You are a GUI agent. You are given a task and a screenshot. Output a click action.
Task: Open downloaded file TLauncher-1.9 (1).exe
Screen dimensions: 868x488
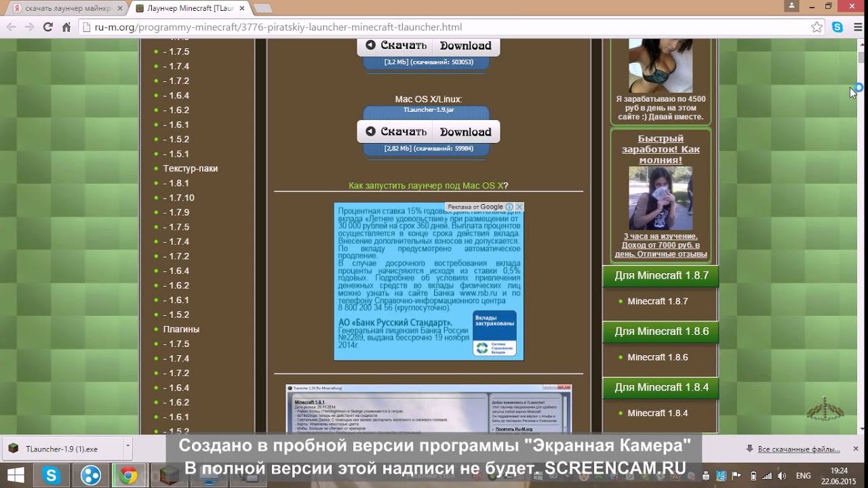pos(62,449)
